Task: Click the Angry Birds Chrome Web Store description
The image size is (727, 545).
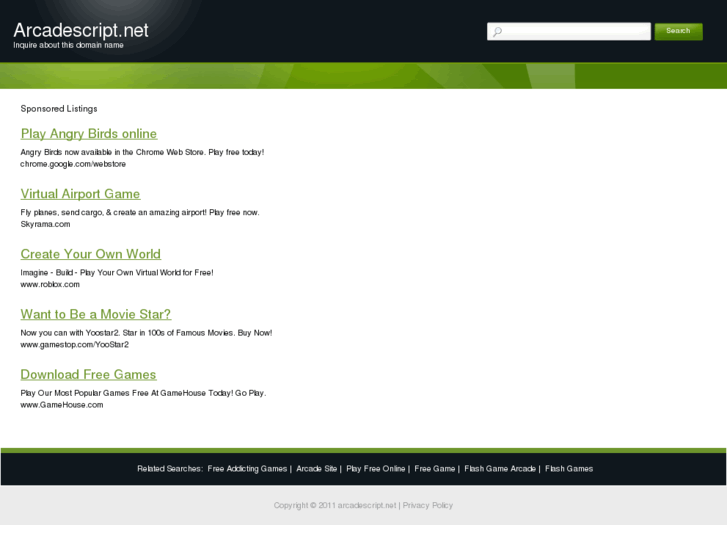Action: point(142,152)
